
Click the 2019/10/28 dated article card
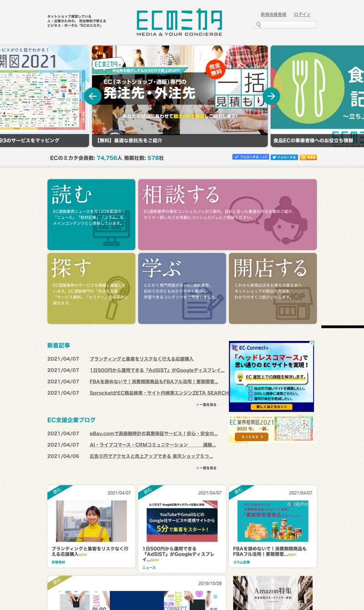click(x=136, y=593)
